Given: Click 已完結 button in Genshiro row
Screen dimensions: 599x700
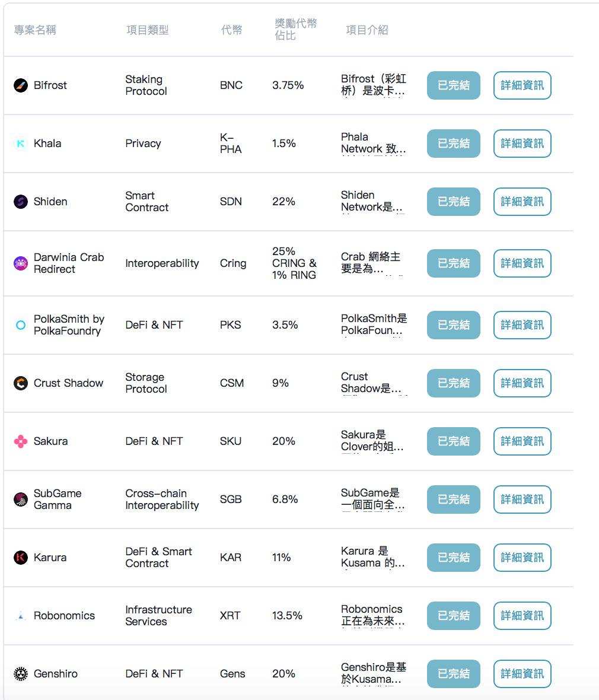Looking at the screenshot, I should [454, 674].
